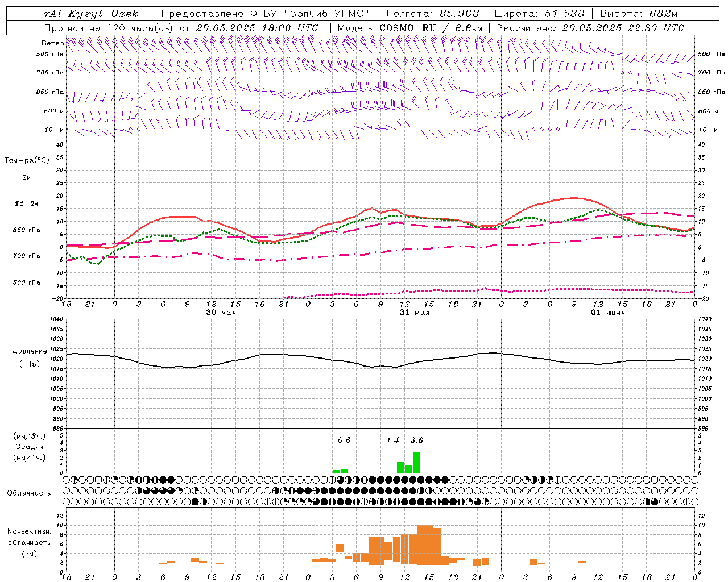Click the Давление pressure axis label

[x=30, y=351]
